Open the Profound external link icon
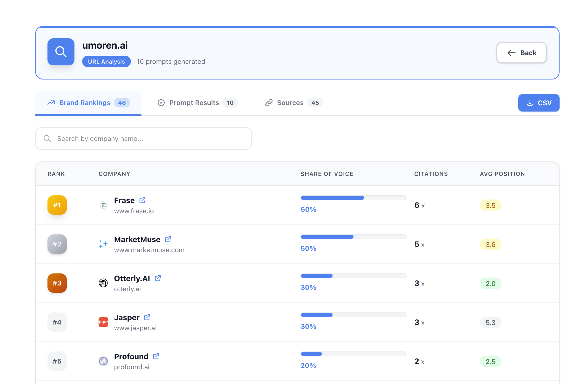 coord(156,356)
